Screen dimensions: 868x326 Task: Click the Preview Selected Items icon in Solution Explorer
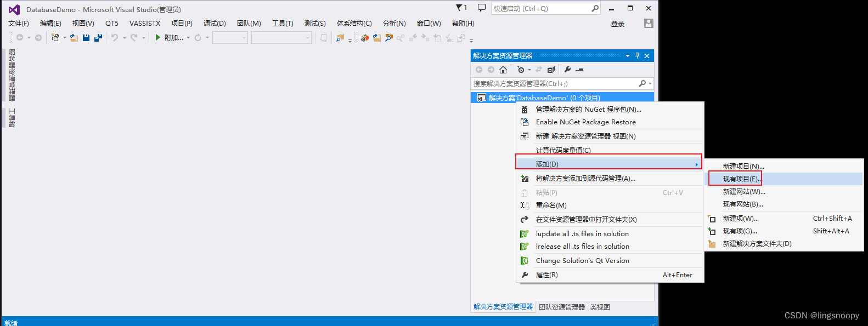point(580,70)
